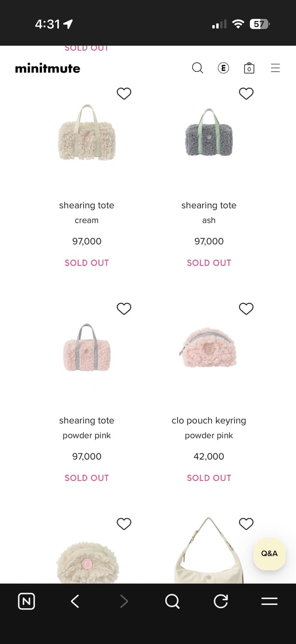Like the clo pouch keyring heart

pyautogui.click(x=246, y=309)
